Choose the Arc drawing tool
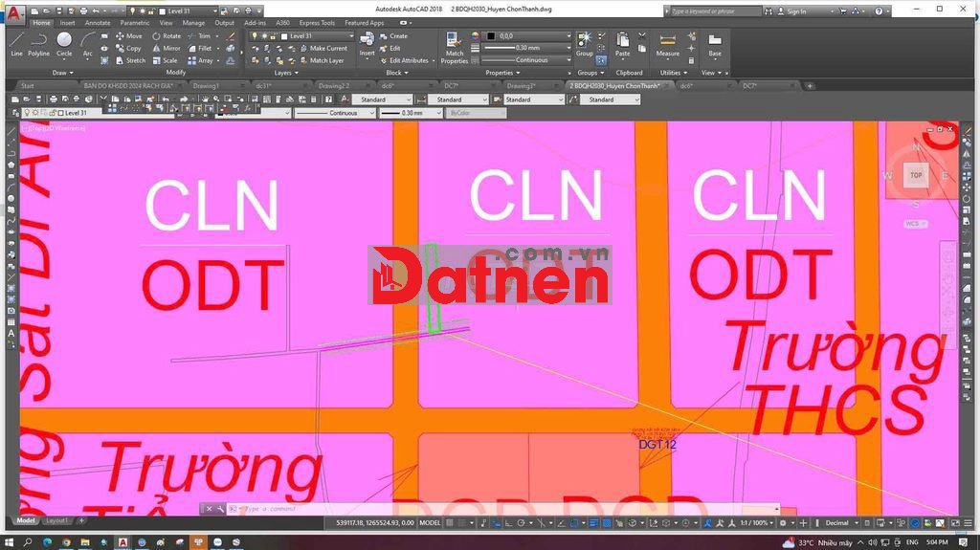Viewport: 980px width, 550px height. [x=87, y=44]
